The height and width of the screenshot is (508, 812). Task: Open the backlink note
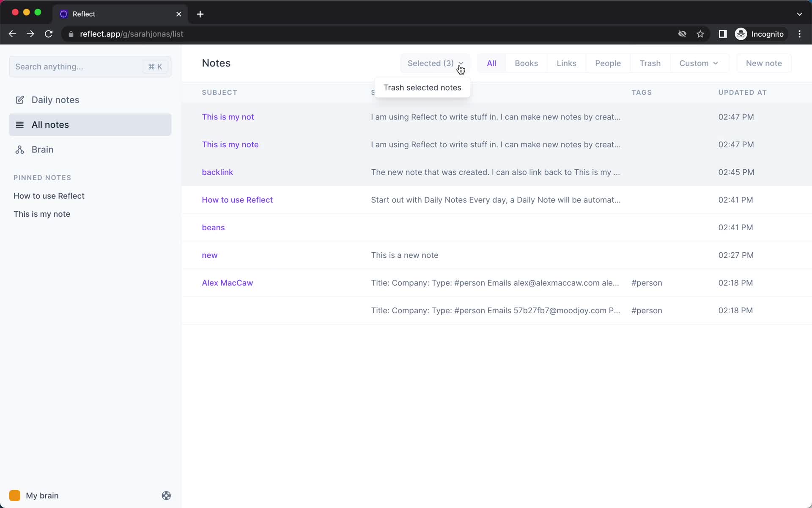(217, 171)
